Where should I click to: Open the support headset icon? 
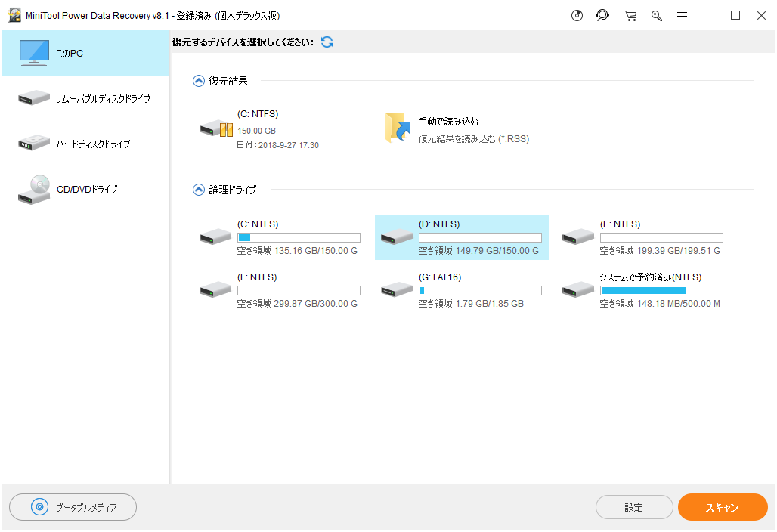click(602, 16)
